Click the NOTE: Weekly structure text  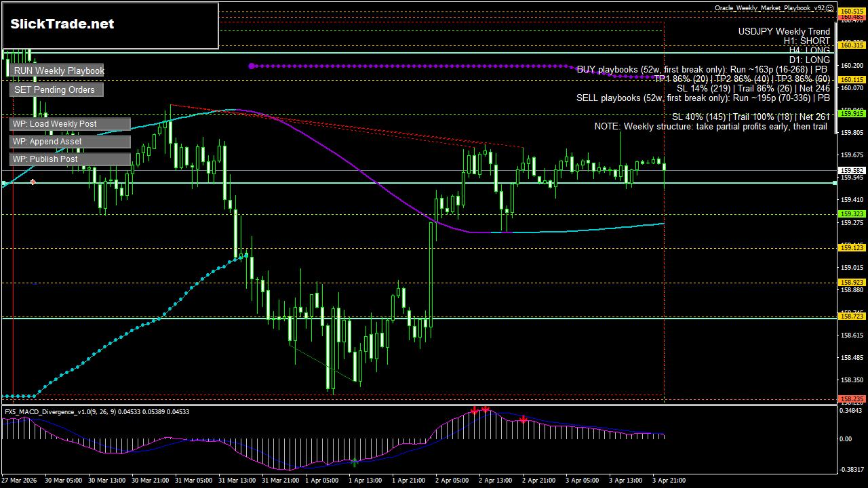pyautogui.click(x=712, y=127)
